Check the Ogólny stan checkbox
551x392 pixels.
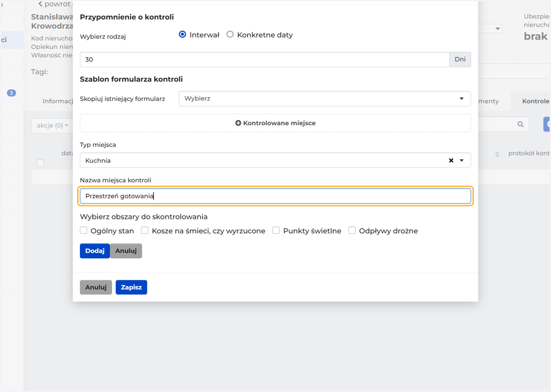84,230
